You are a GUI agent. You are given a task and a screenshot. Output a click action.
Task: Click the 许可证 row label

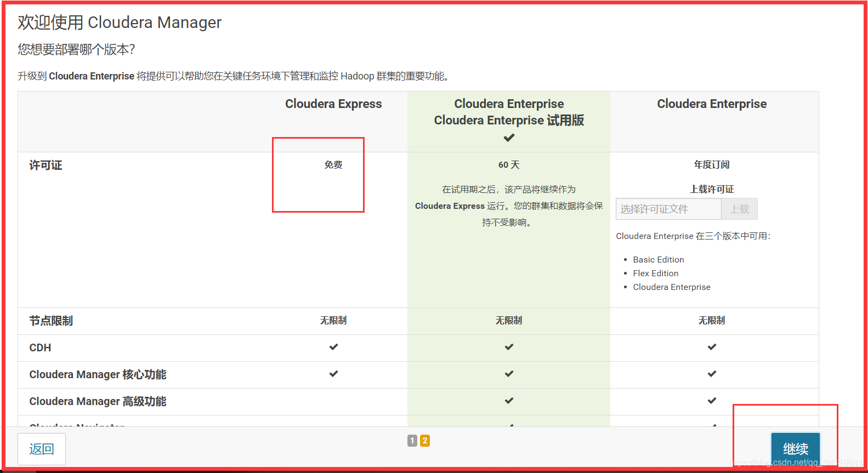point(46,165)
